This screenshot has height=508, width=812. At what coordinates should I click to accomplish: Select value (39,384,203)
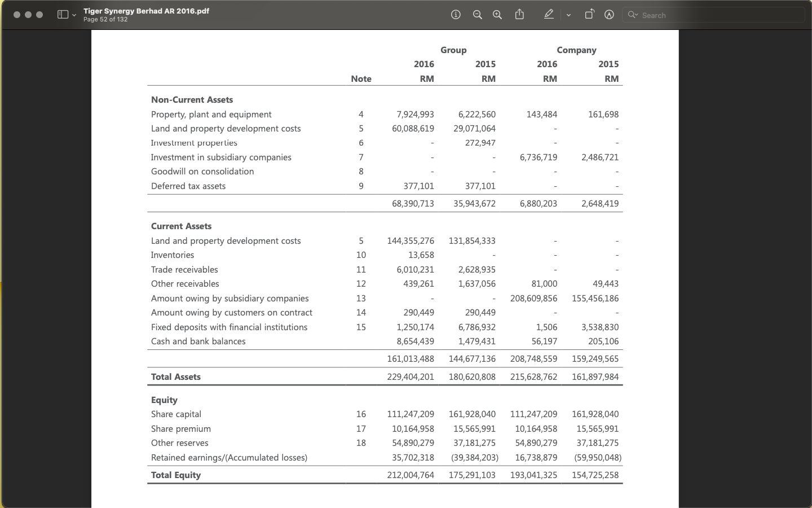click(x=475, y=458)
